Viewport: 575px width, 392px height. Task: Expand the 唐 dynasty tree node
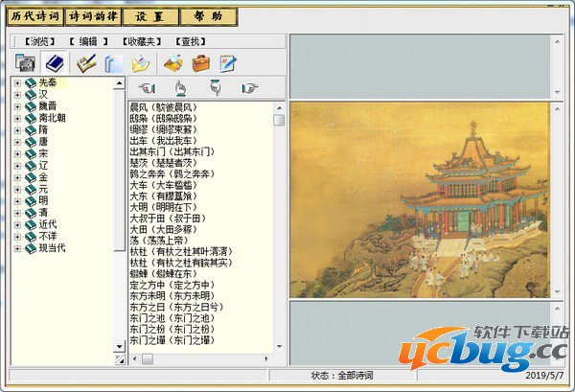[17, 141]
